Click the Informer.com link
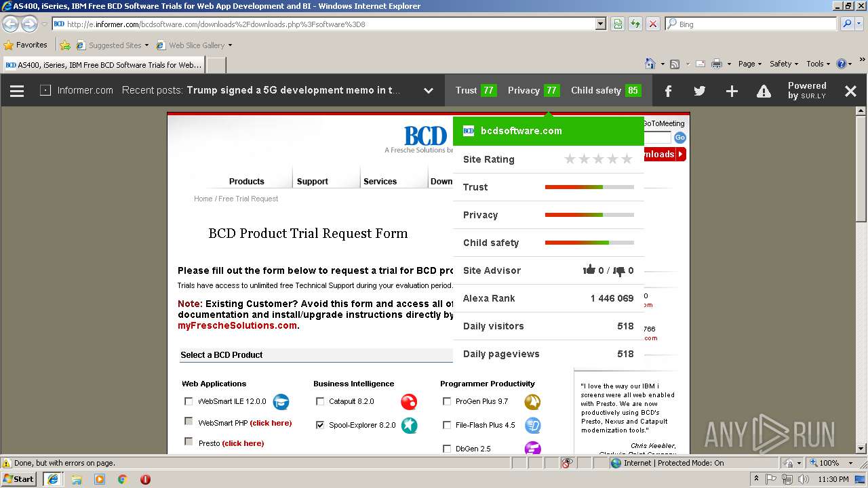The width and height of the screenshot is (868, 488). (x=85, y=90)
